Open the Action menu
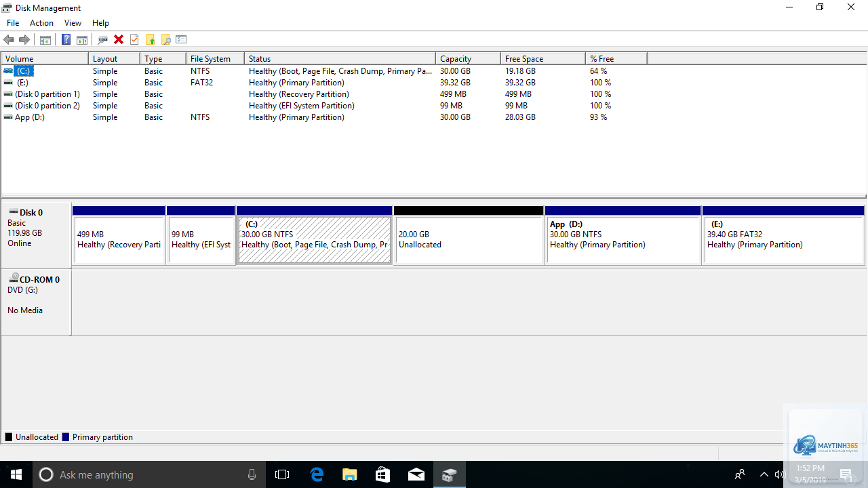Viewport: 868px width, 488px height. pyautogui.click(x=41, y=23)
